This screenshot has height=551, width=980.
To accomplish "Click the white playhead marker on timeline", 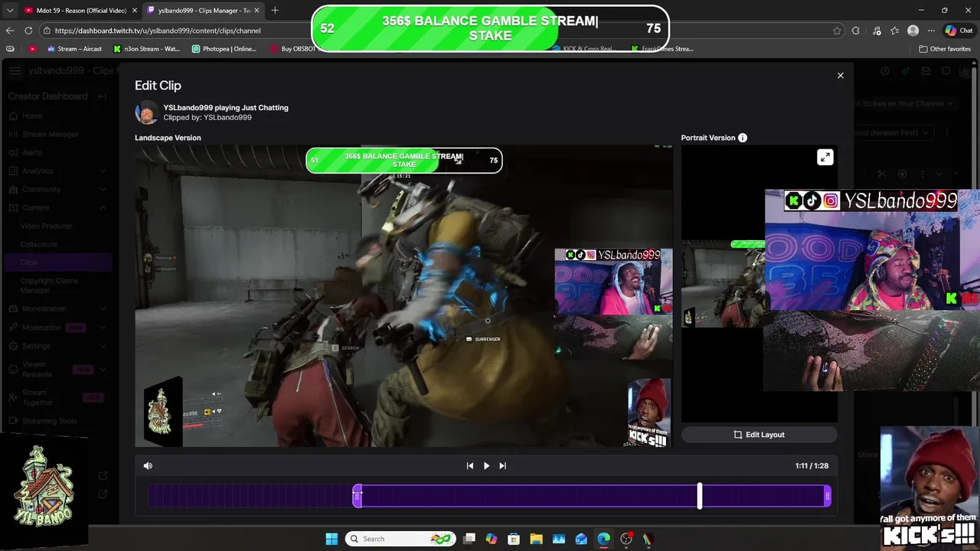I will pyautogui.click(x=700, y=496).
